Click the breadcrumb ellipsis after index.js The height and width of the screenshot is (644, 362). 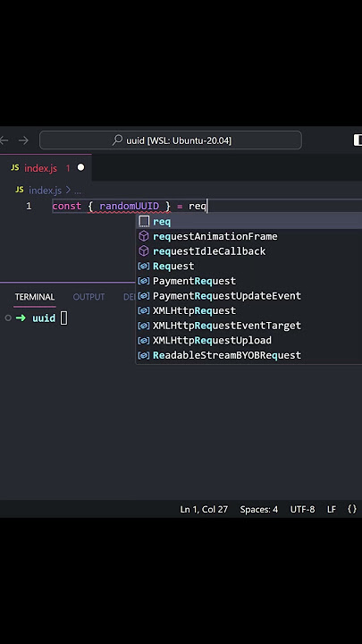pyautogui.click(x=78, y=191)
